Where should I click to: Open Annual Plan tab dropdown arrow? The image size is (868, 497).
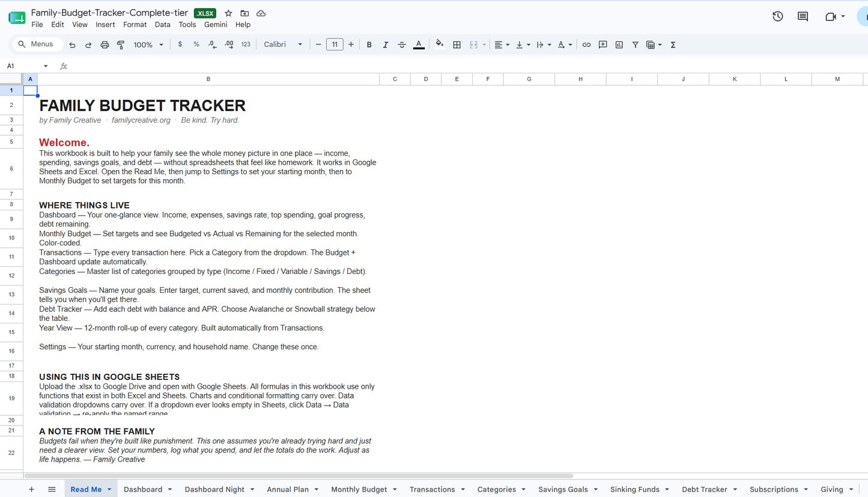click(x=316, y=490)
